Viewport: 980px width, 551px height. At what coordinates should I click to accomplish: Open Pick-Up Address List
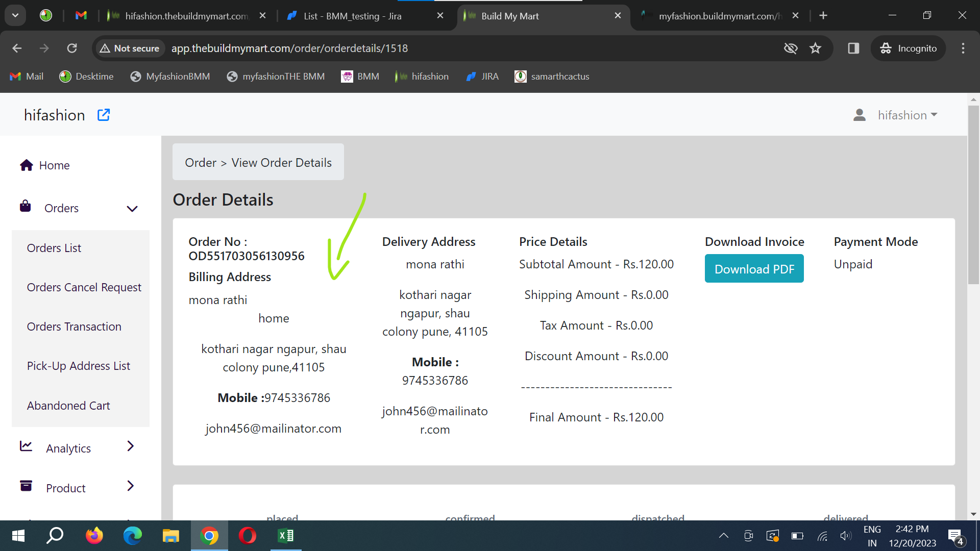pos(79,366)
